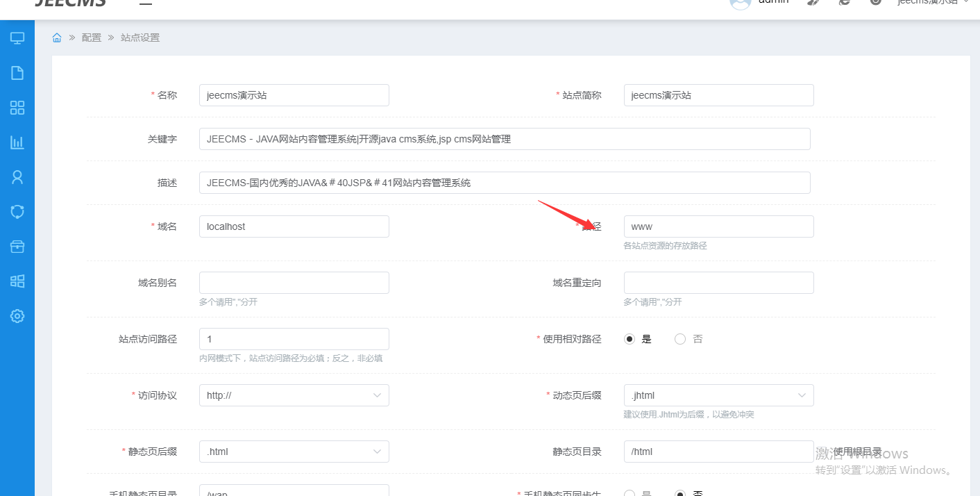
Task: Focus the 静态页目录 /html input field
Action: [x=719, y=452]
